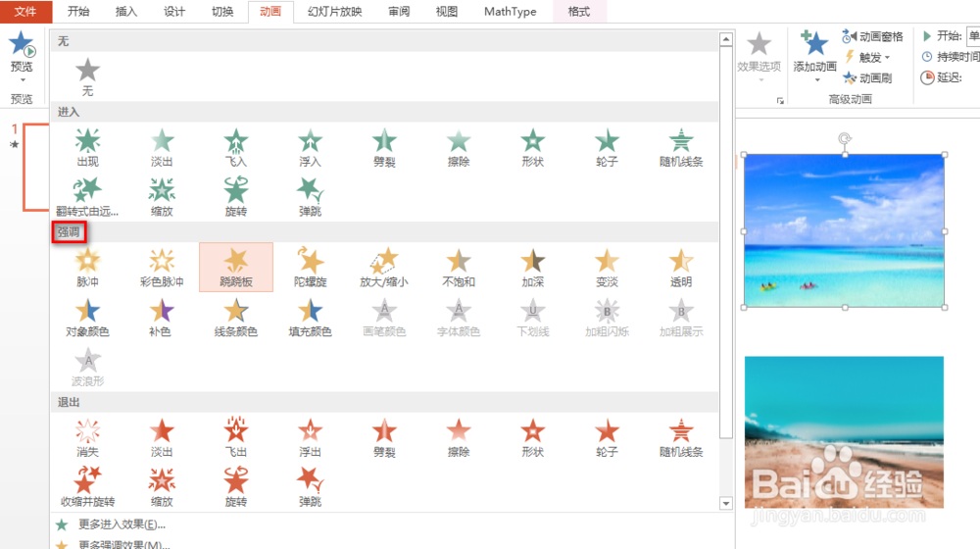
Task: Switch to the 审阅 ribbon tab
Action: [x=399, y=11]
